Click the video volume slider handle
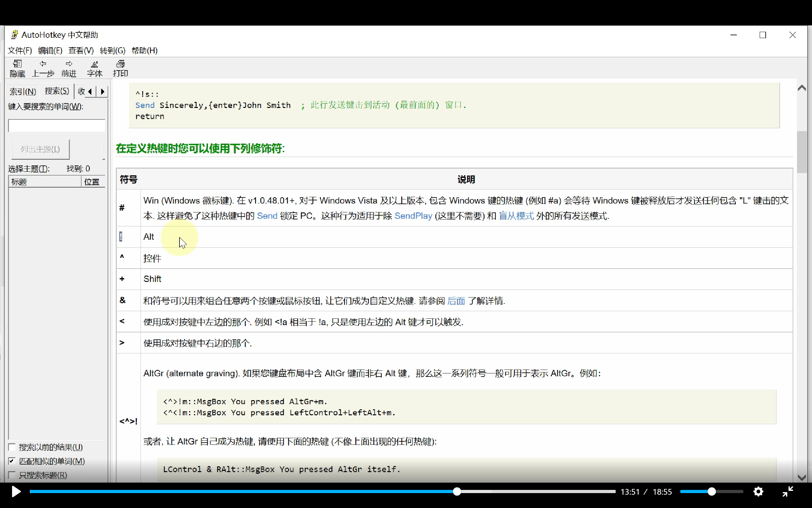 coord(711,491)
